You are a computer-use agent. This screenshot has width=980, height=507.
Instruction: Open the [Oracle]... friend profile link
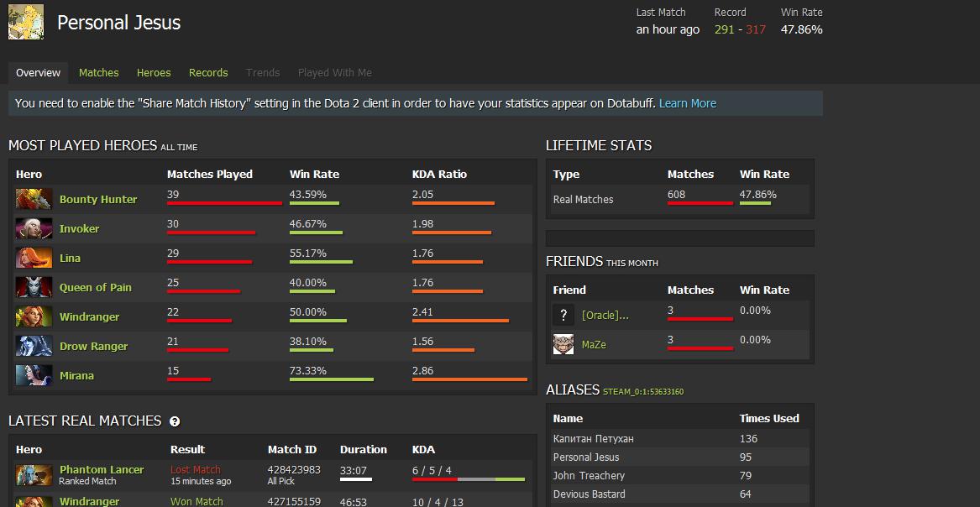tap(605, 316)
